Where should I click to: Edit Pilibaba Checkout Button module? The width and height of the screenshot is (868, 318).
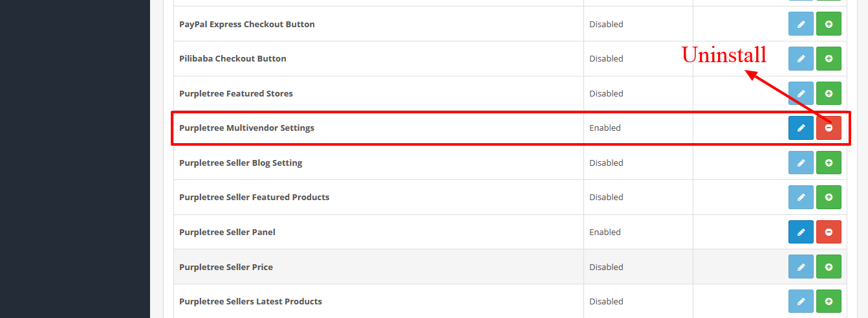[801, 58]
